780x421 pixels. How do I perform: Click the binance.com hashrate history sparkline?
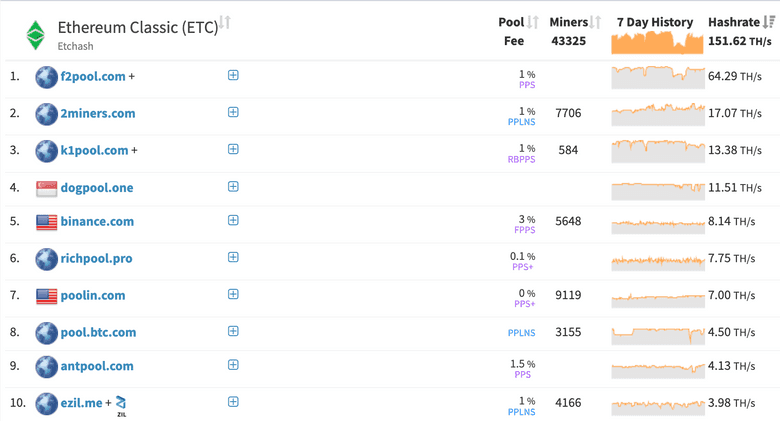657,223
